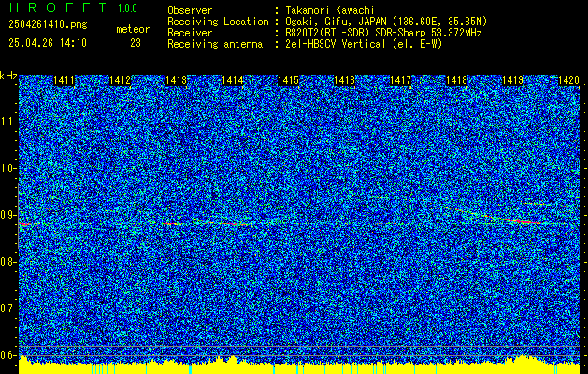Click the 1419 time marker
Image resolution: width=588 pixels, height=374 pixels.
click(x=512, y=80)
